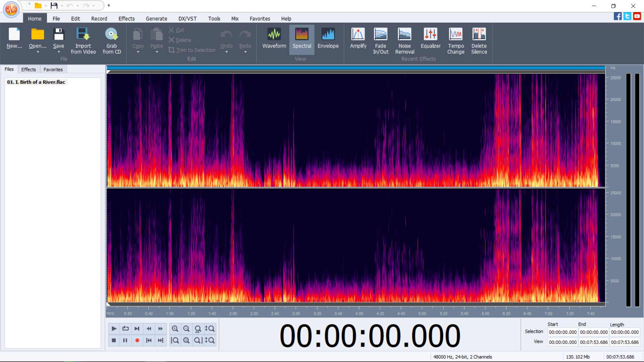Image resolution: width=644 pixels, height=362 pixels.
Task: Click the loop playback icon
Action: (125, 328)
